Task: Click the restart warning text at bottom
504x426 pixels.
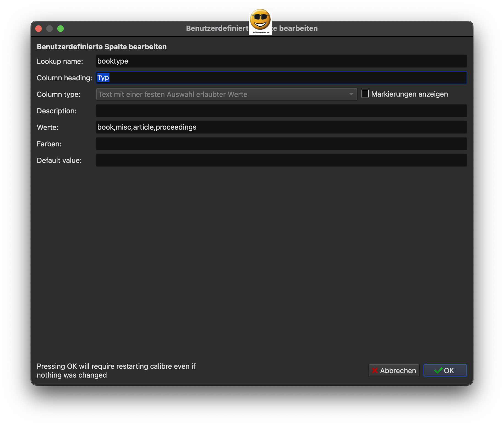Action: (x=116, y=370)
